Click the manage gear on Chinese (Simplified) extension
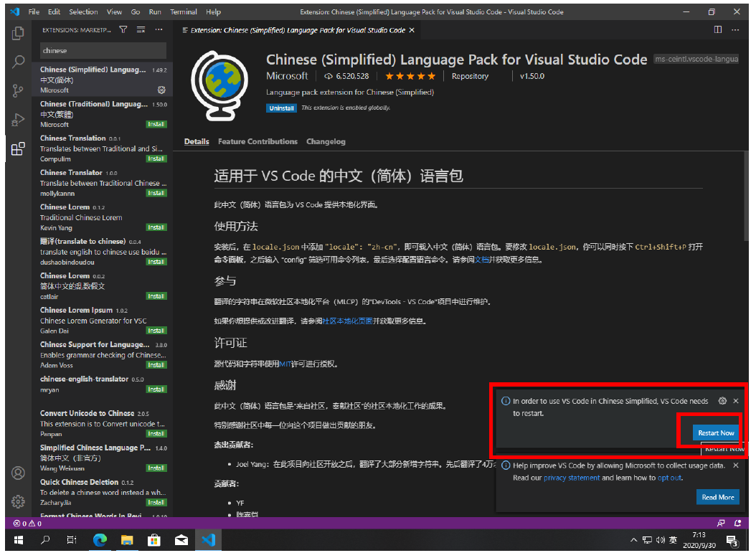 click(x=161, y=90)
